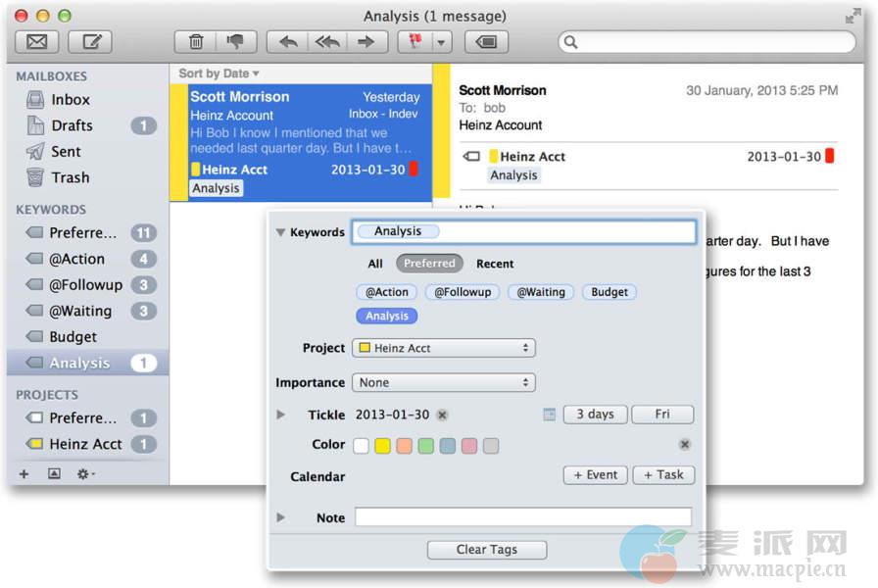This screenshot has height=588, width=878.
Task: Open the Importance dropdown
Action: tap(444, 382)
